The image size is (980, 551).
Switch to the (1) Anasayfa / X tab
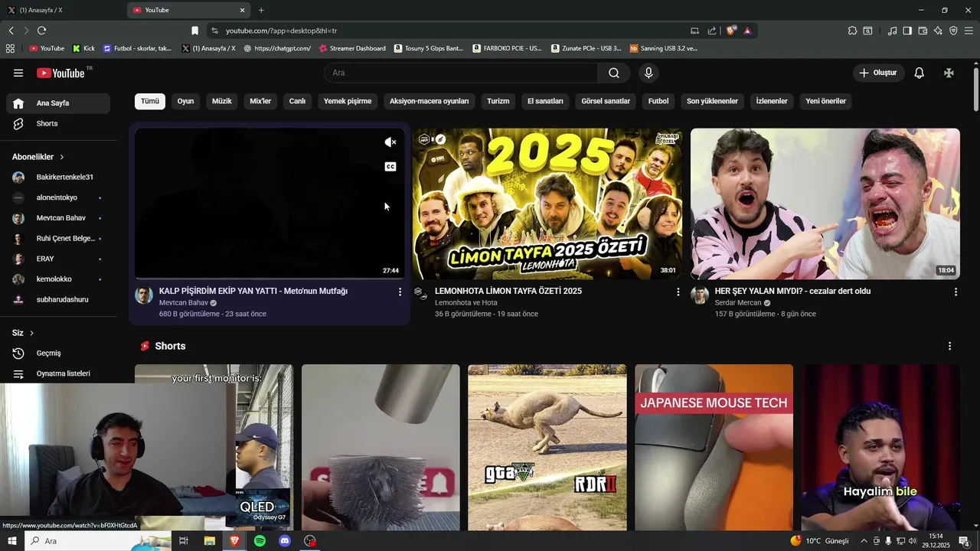pos(62,10)
